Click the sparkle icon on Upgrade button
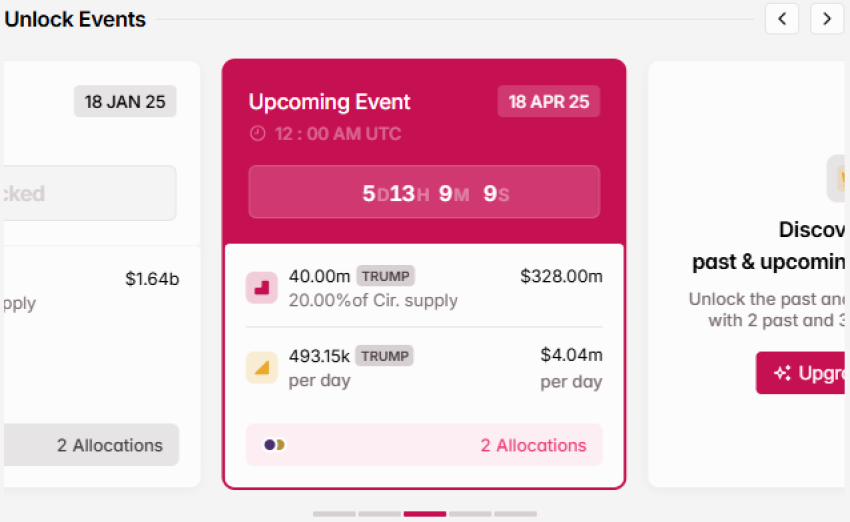Viewport: 850px width, 522px height. (x=782, y=373)
